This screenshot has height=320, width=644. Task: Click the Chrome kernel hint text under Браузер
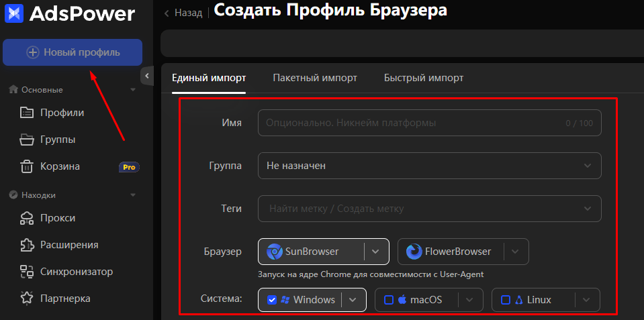coord(371,274)
